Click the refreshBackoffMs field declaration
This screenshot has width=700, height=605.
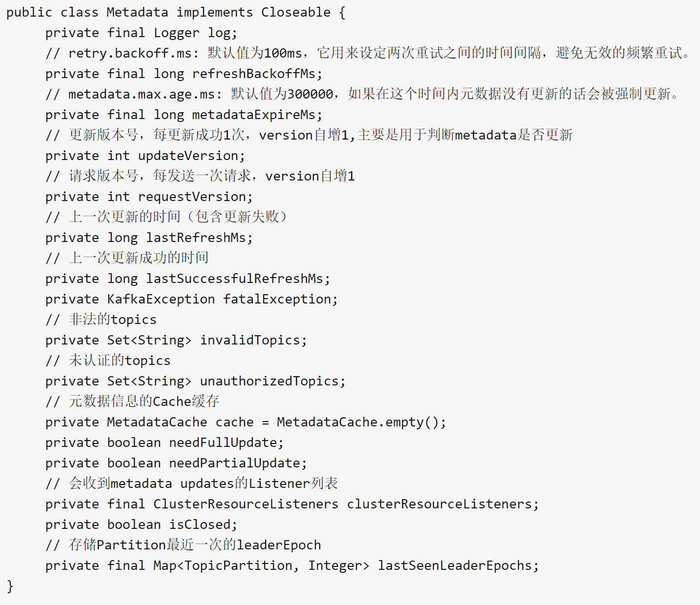point(184,74)
